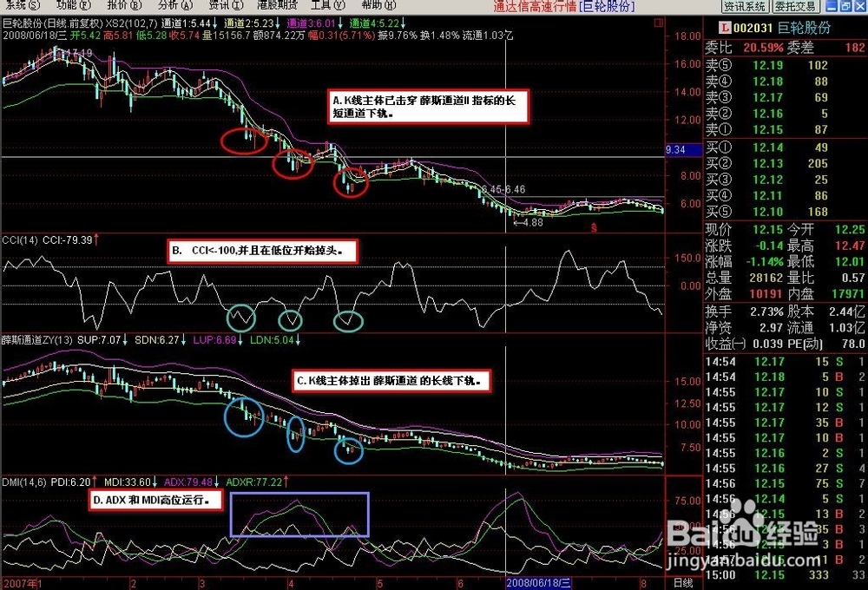Click the 外盘 10191 value
The height and width of the screenshot is (590, 868).
[x=766, y=294]
